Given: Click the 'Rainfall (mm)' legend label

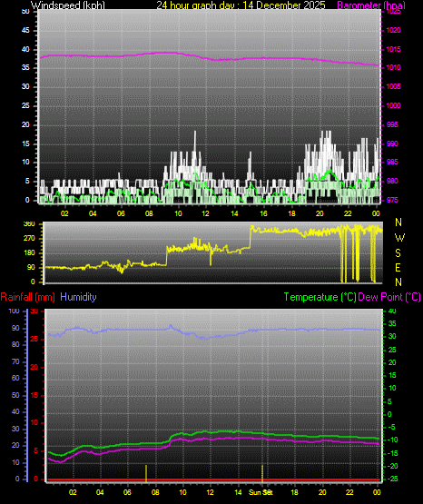Looking at the screenshot, I should 27,297.
